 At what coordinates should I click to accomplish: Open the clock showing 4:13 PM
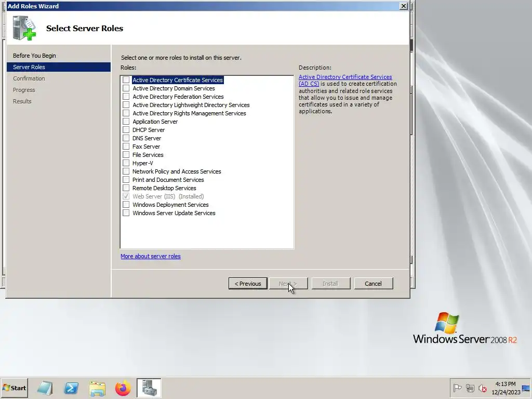click(x=506, y=388)
